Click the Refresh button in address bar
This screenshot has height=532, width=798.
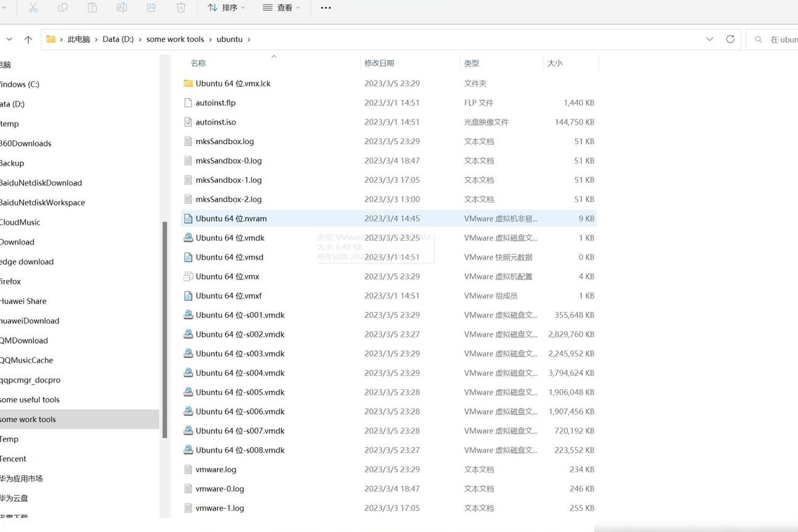[x=730, y=39]
